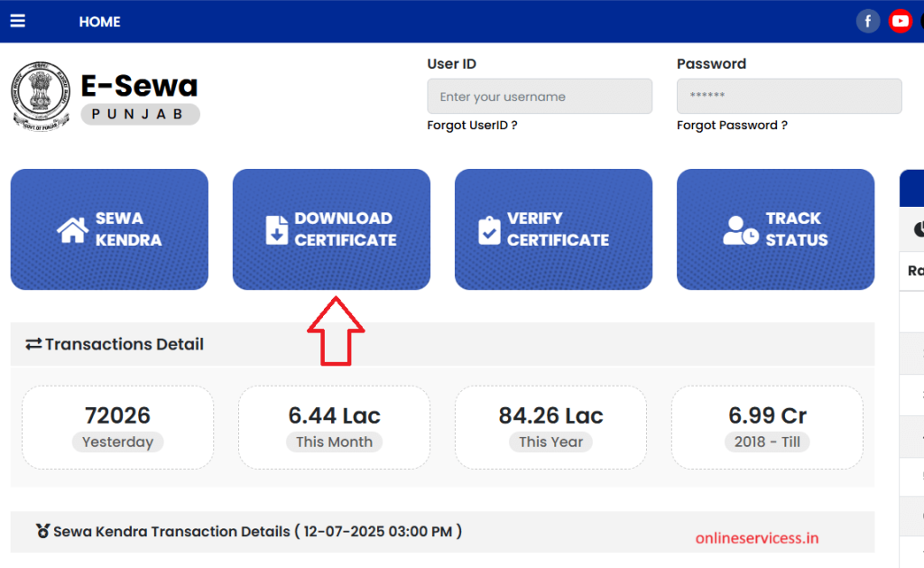Click the user clock icon
Image resolution: width=924 pixels, height=568 pixels.
(741, 230)
